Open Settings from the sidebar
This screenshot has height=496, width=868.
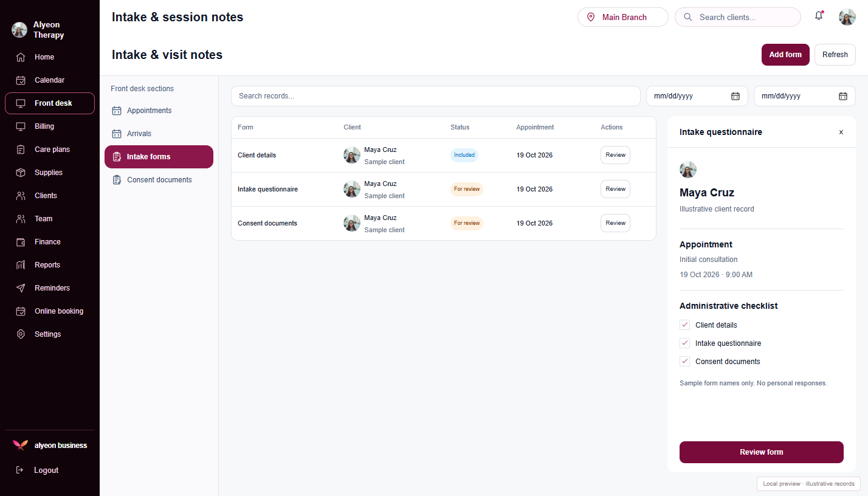(50, 334)
